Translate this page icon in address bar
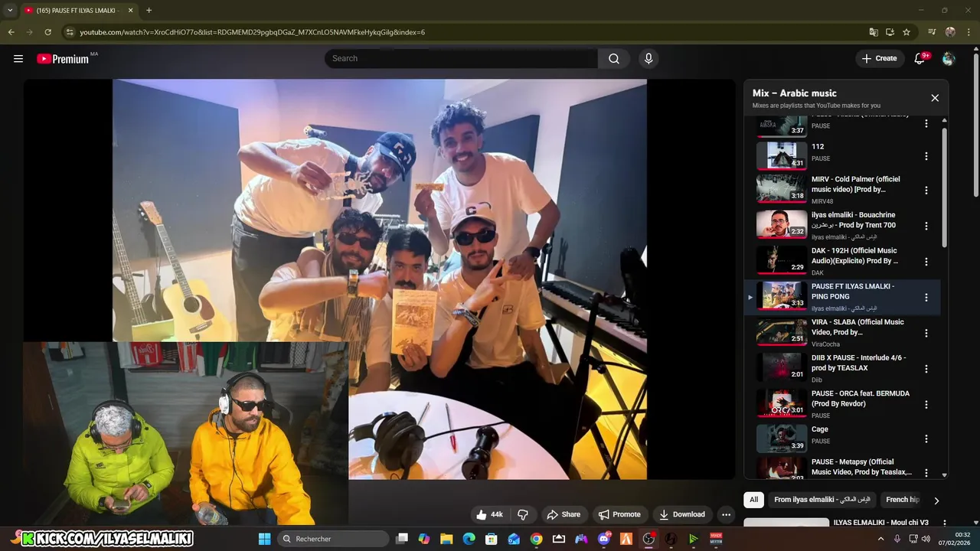980x551 pixels. 874,32
